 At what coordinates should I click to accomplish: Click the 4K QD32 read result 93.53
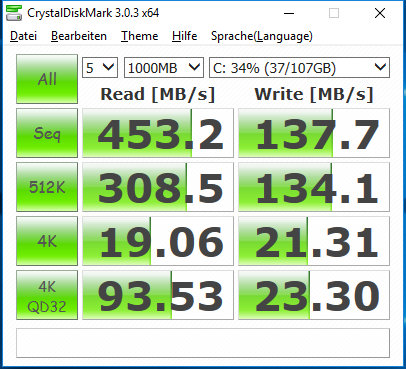158,295
